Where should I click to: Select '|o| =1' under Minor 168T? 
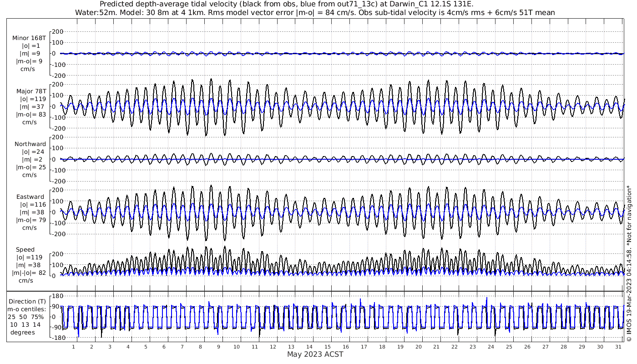coord(31,45)
